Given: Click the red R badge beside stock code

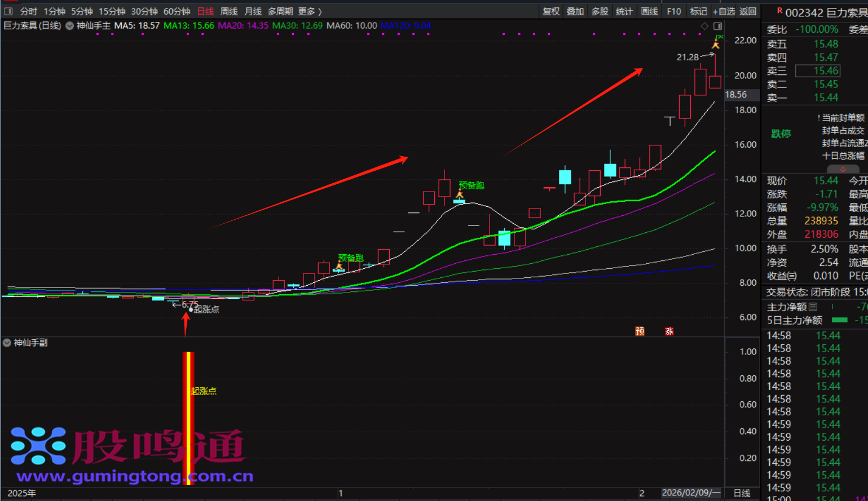Looking at the screenshot, I should pyautogui.click(x=779, y=11).
